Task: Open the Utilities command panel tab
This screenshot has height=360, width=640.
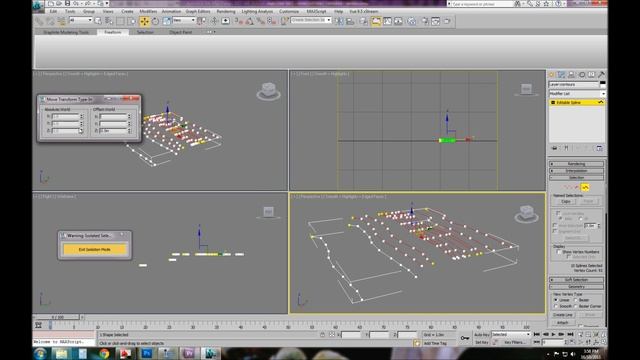Action: point(601,75)
